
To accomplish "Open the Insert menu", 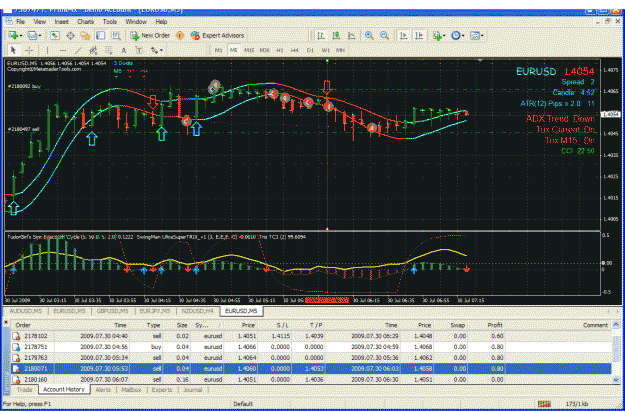I will (61, 22).
